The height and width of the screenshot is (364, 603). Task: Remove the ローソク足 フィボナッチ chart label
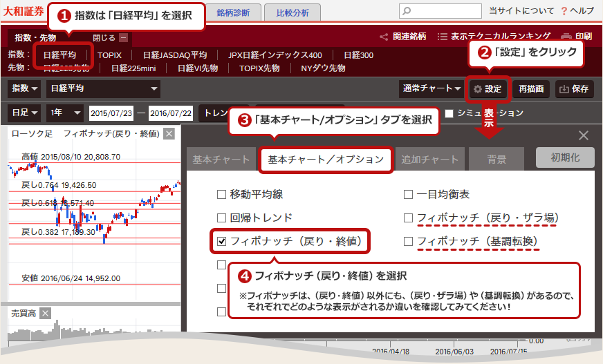point(169,133)
